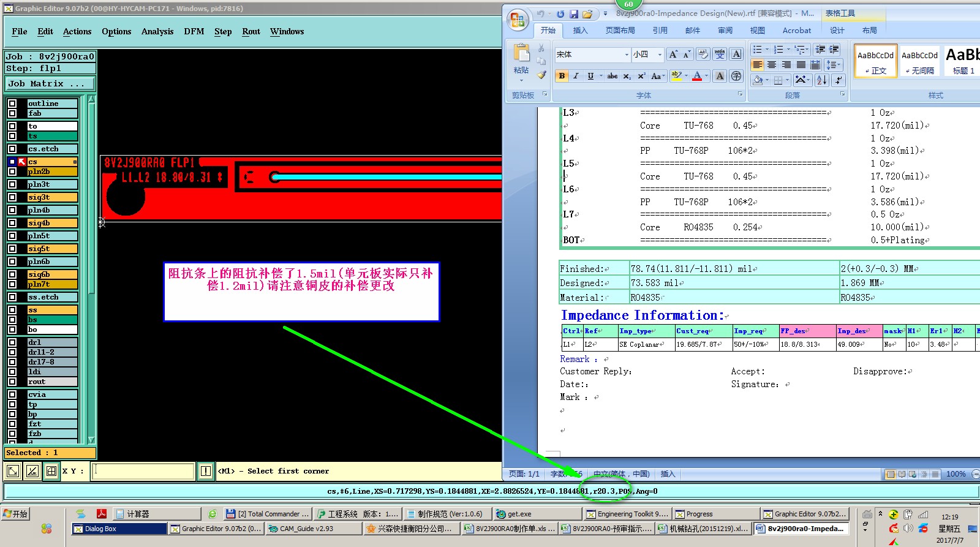
Task: Switch to Total Commander taskbar button
Action: (x=266, y=514)
